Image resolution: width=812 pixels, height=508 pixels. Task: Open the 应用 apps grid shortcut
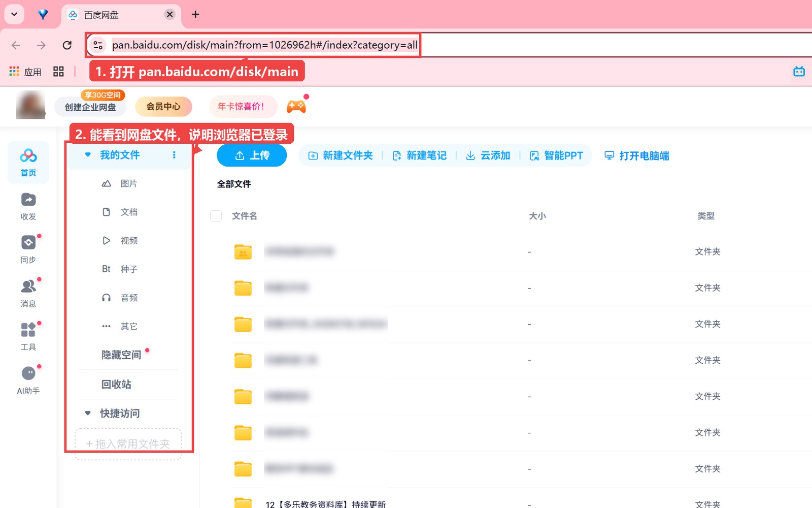25,72
